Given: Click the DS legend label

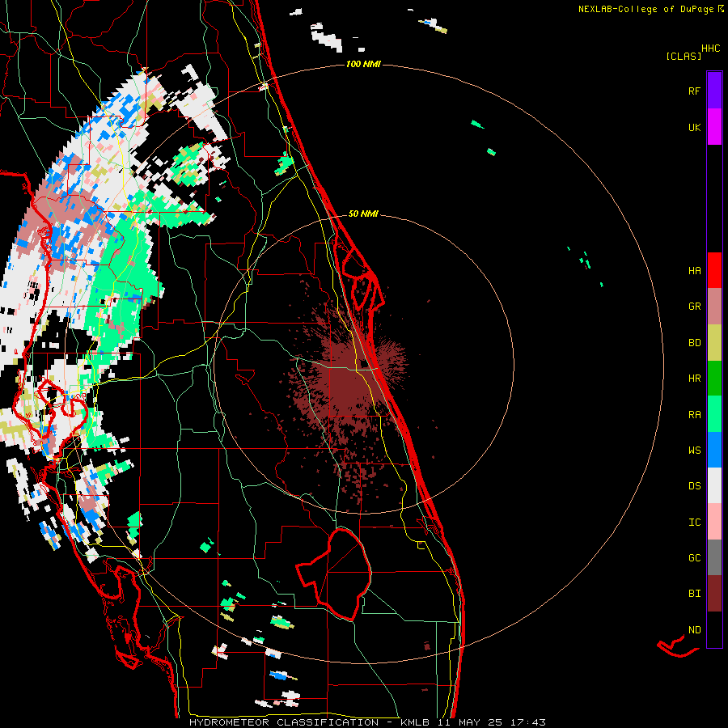Looking at the screenshot, I should 694,486.
